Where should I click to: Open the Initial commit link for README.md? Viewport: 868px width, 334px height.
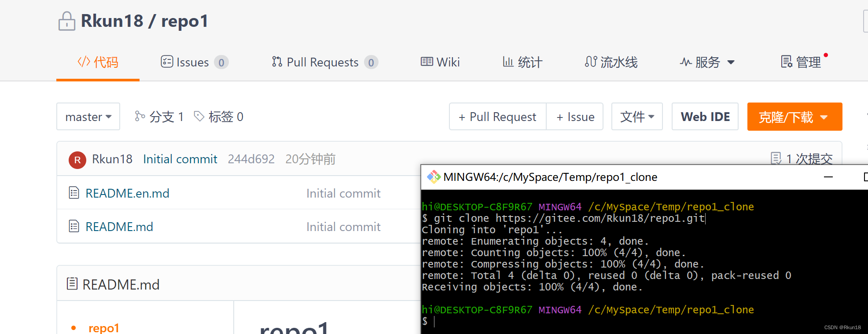(x=343, y=227)
